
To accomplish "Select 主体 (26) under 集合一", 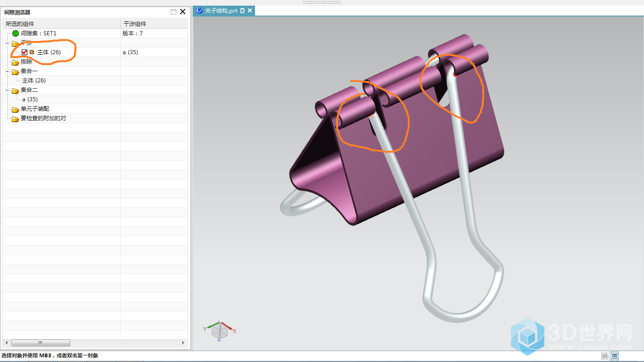I will [34, 81].
